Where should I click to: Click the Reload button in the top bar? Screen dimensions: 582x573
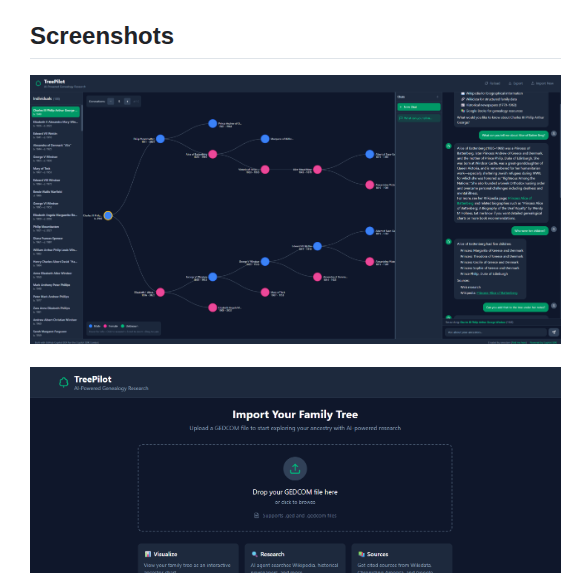point(493,84)
